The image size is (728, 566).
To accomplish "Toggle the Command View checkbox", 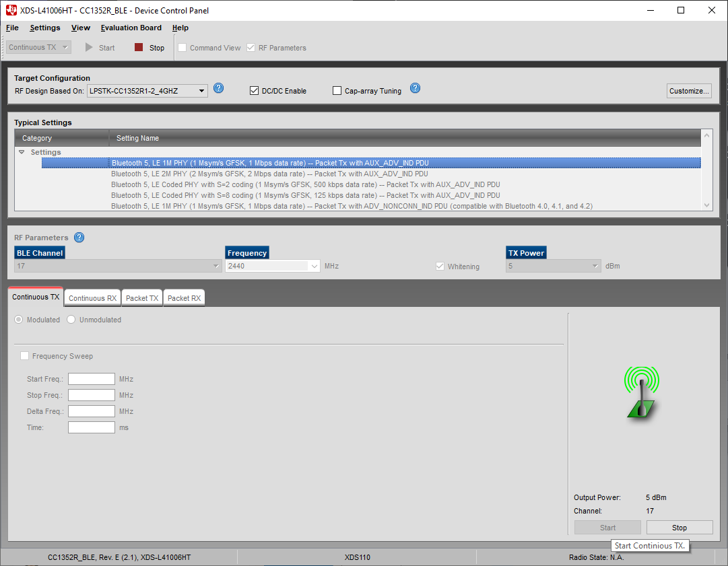I will [x=183, y=48].
